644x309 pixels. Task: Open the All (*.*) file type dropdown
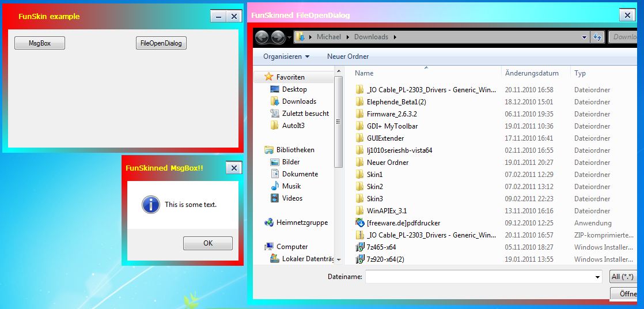click(x=623, y=277)
